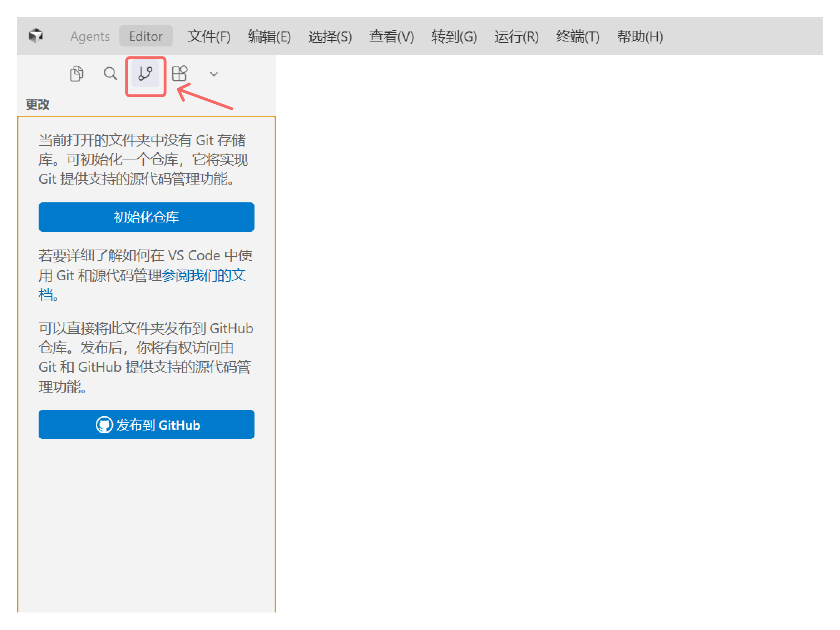Click the GitHub octocat icon on publish button
This screenshot has width=840, height=630.
(x=104, y=425)
